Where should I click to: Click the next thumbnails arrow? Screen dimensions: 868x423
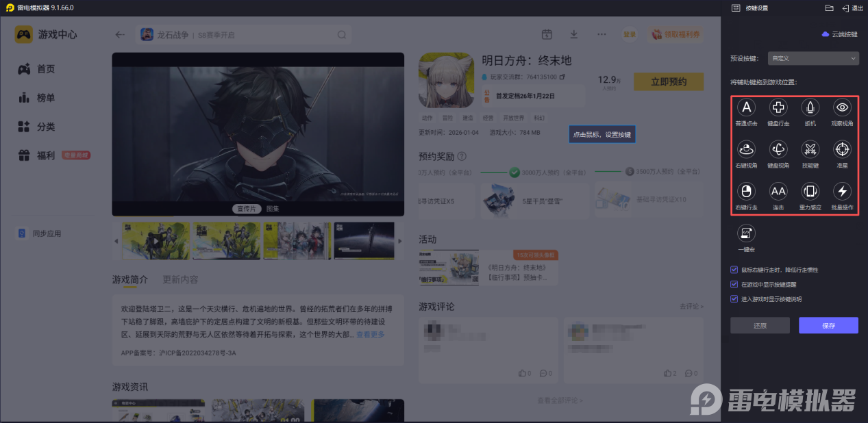pos(400,241)
